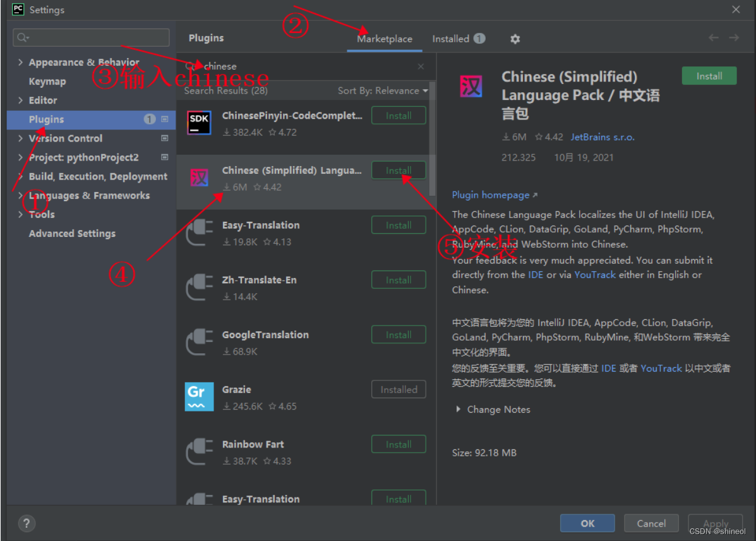Viewport: 756px width, 541px height.
Task: Select the Grazie plugin title text
Action: coord(236,389)
